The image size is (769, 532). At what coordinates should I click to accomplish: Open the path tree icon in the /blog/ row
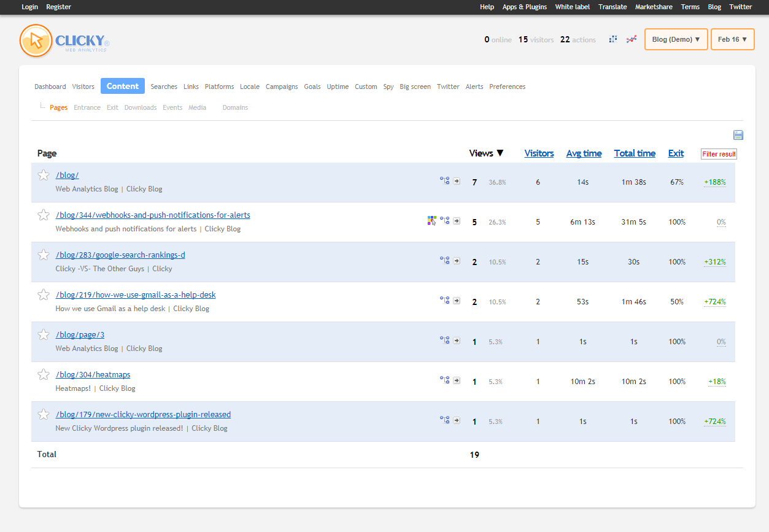pos(445,181)
